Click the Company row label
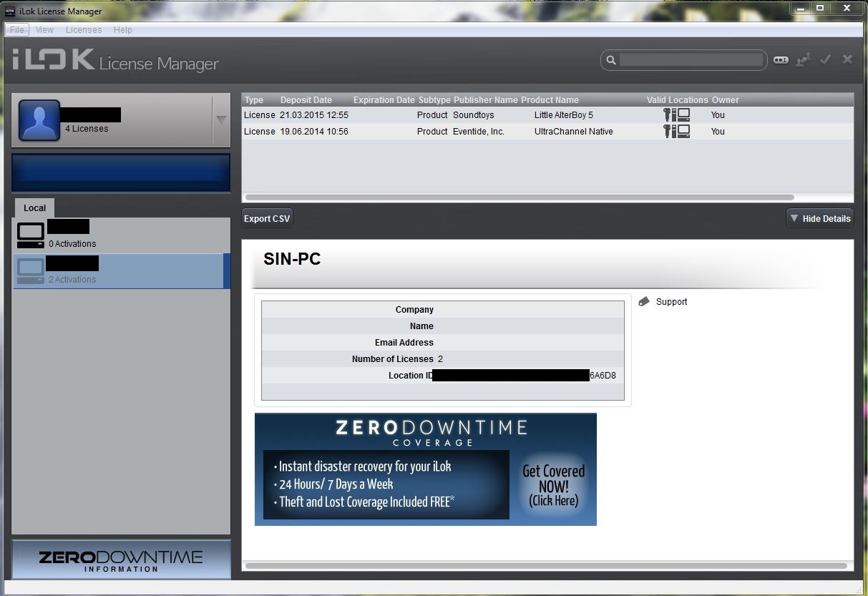The height and width of the screenshot is (596, 868). tap(414, 310)
